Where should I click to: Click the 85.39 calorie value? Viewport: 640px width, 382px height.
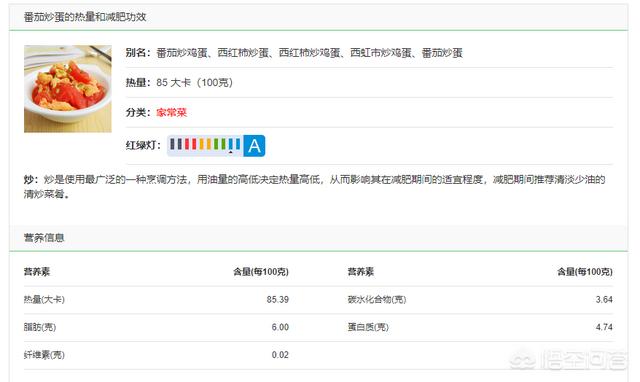coord(278,300)
